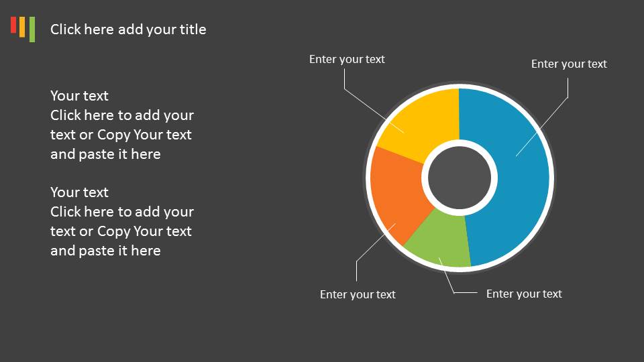Viewport: 644px width, 362px height.
Task: Select the upper 'Your text' heading
Action: pos(79,96)
